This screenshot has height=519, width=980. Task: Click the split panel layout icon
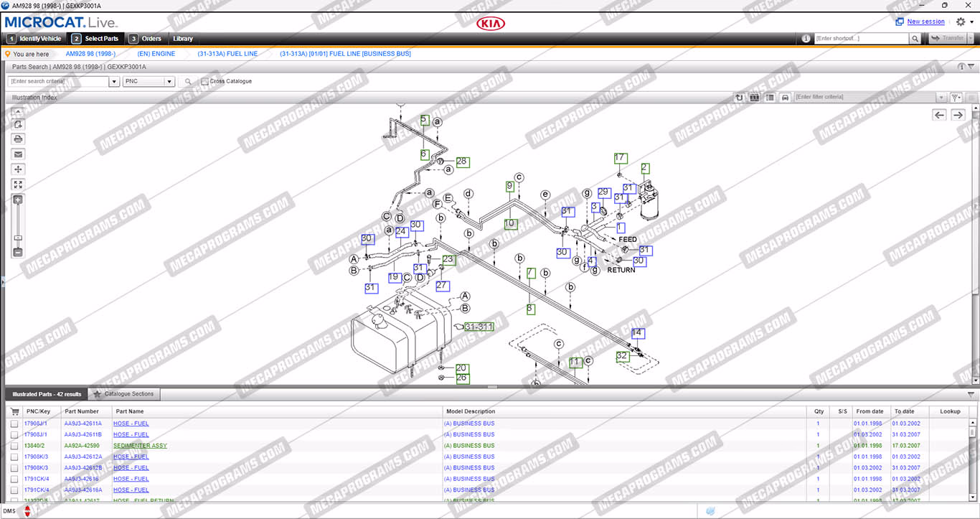(x=770, y=98)
